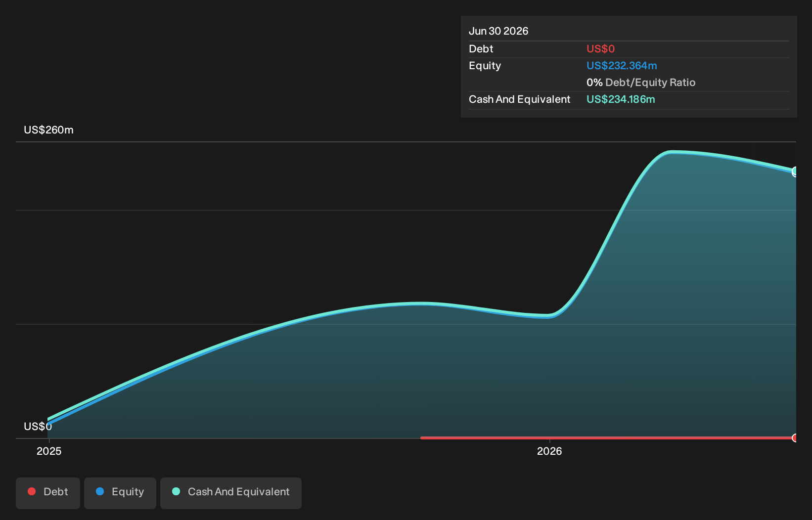Toggle the Debt legend button
The image size is (812, 520).
[48, 493]
